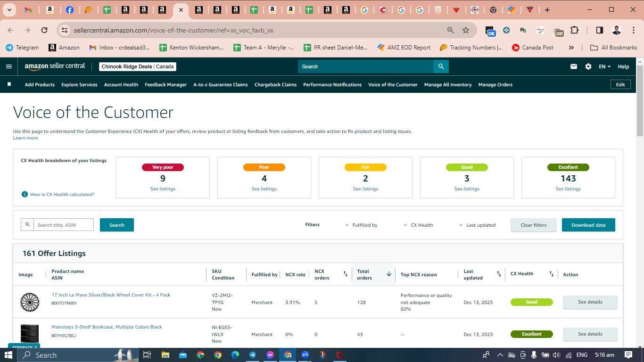This screenshot has height=362, width=644.
Task: Open Explore Services menu item
Action: (79, 85)
